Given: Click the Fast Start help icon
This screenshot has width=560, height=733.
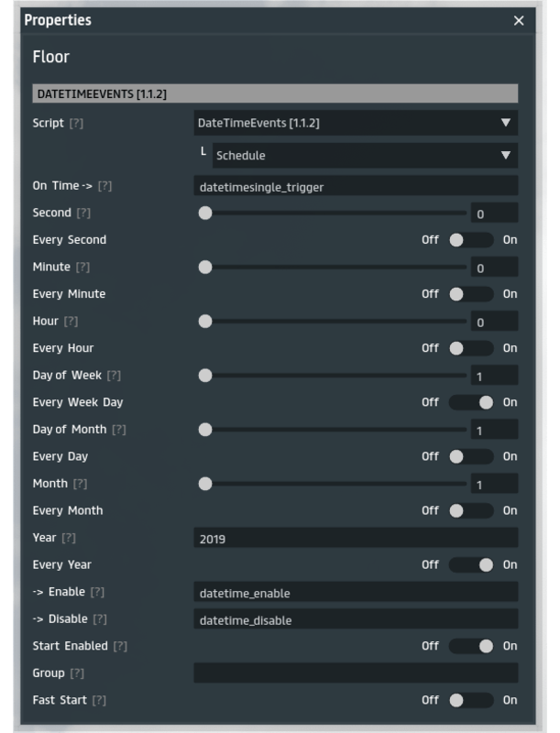Looking at the screenshot, I should point(99,700).
